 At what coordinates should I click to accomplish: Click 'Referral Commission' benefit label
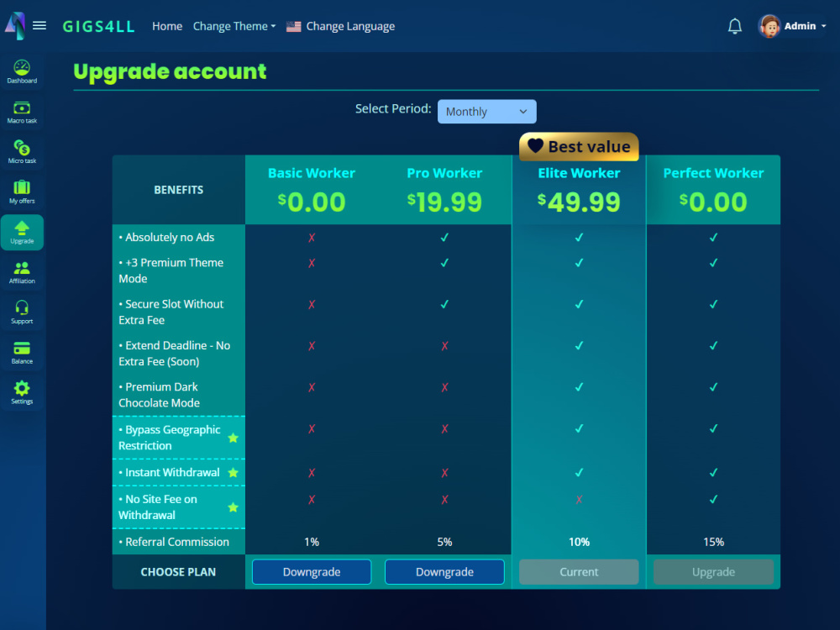coord(174,542)
